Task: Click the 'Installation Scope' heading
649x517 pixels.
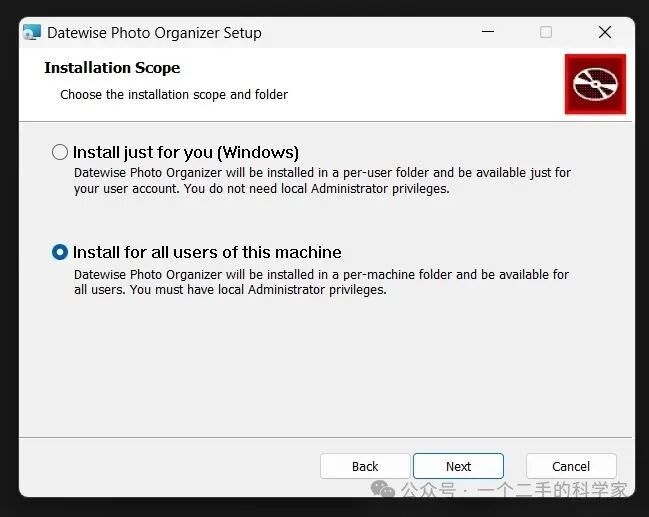Action: point(112,68)
